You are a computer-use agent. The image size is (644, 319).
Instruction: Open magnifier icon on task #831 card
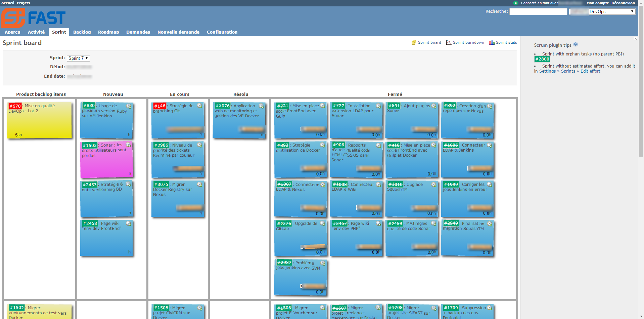[x=434, y=106]
